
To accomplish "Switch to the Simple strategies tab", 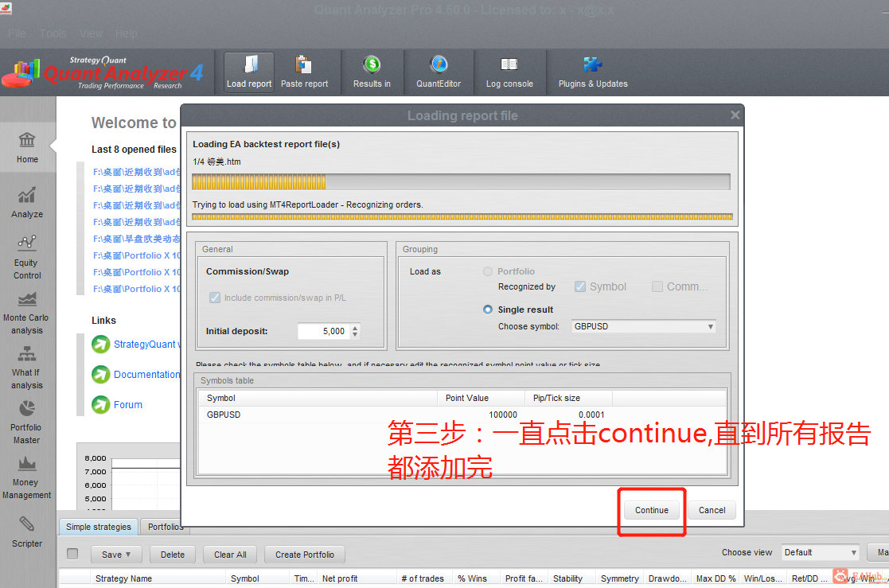I will (99, 527).
